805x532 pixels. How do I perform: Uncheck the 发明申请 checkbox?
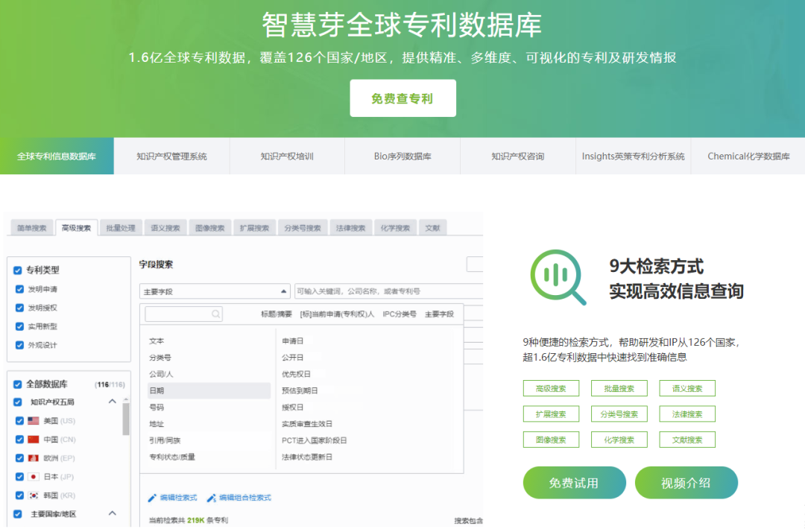click(x=19, y=289)
